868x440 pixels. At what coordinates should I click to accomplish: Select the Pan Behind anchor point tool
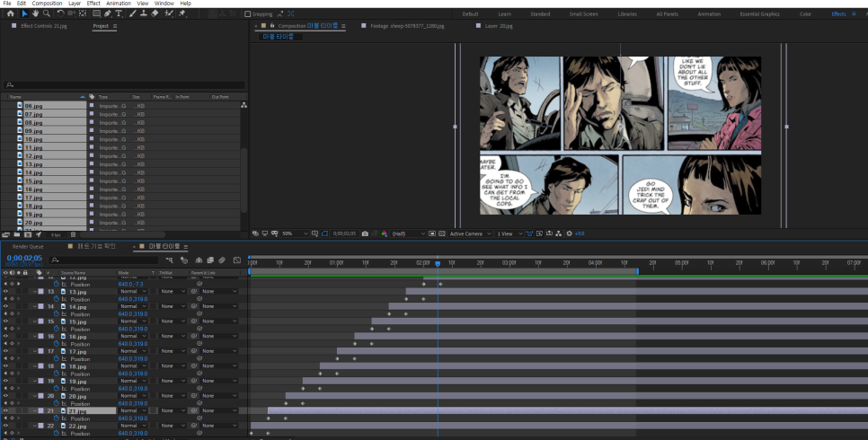83,13
